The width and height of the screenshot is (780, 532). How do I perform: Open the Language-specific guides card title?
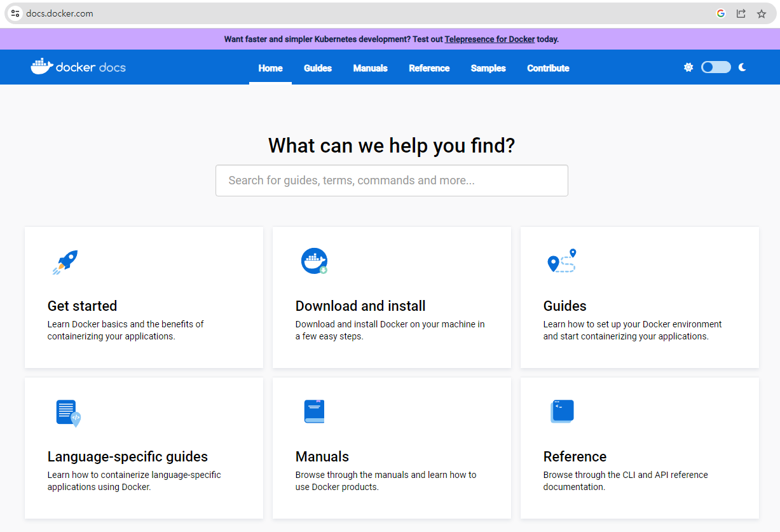point(128,456)
